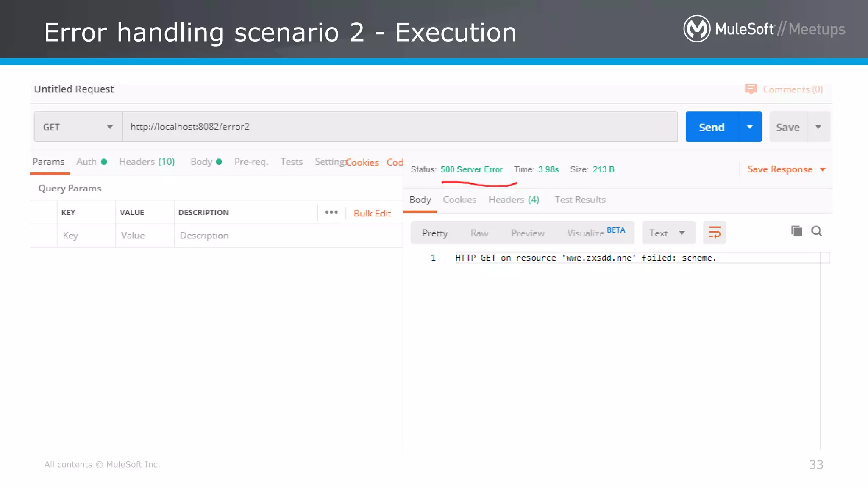Click the 500 Server Error status text

pos(471,169)
